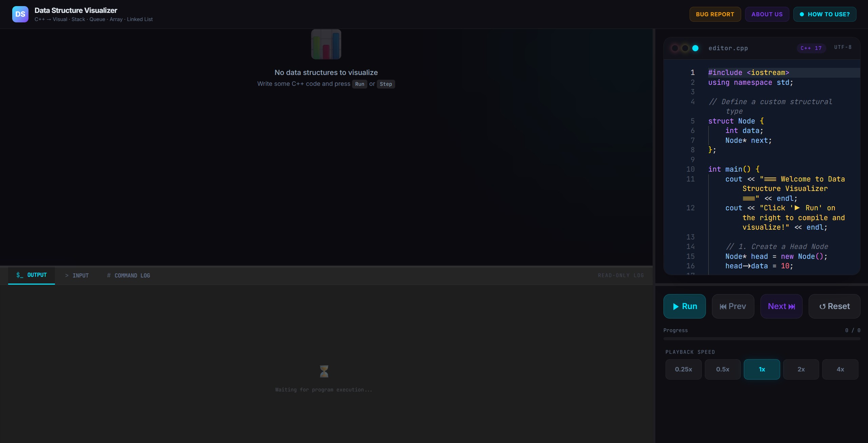Open the HOW TO USE? guide
Image resolution: width=868 pixels, height=443 pixels.
(x=825, y=14)
